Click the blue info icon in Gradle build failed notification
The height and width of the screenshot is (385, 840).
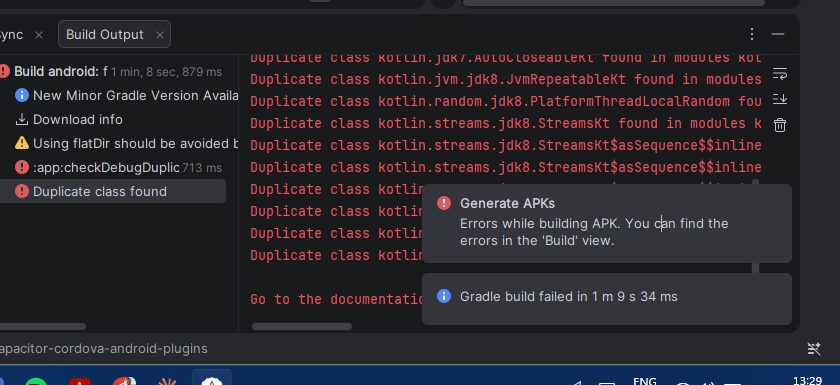[444, 296]
